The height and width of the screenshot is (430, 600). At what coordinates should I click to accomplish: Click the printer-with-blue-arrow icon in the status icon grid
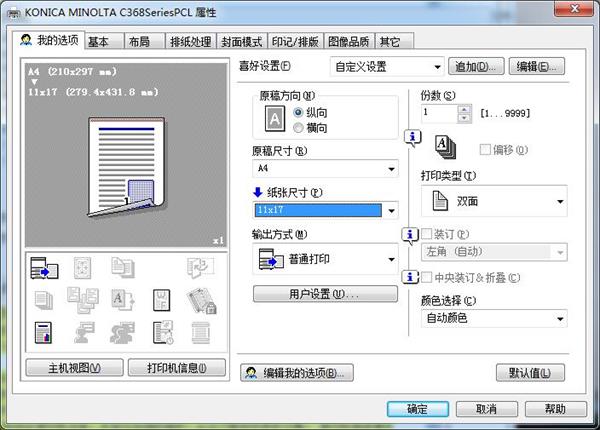[x=44, y=268]
